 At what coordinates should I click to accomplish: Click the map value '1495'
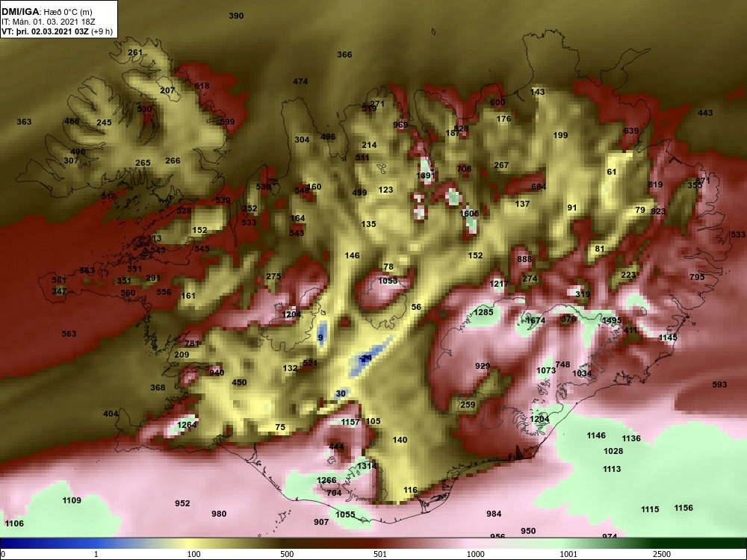(613, 320)
